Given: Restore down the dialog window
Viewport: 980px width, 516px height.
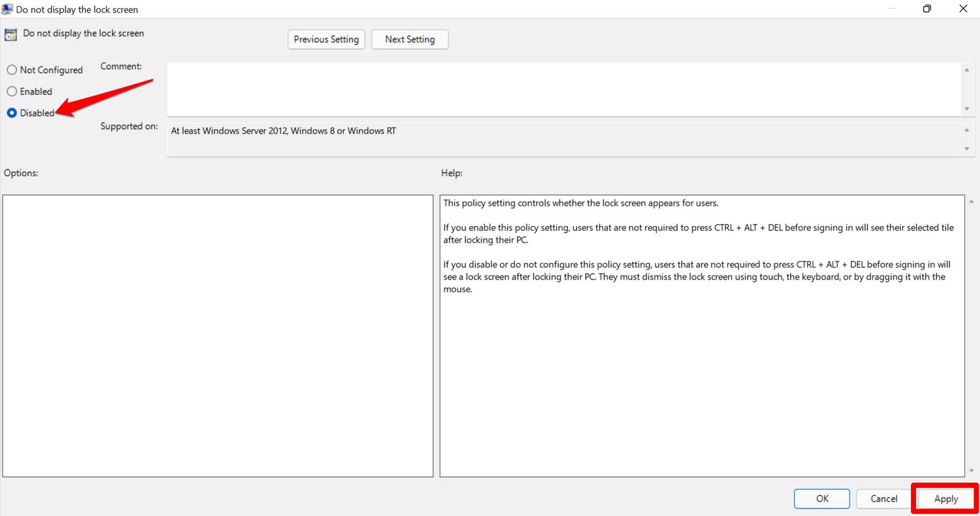Looking at the screenshot, I should tap(927, 9).
